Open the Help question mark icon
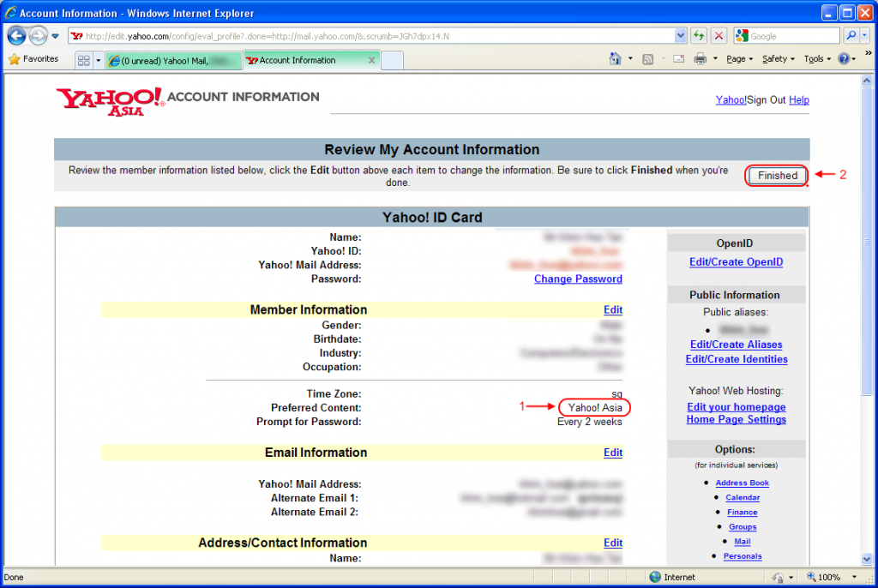Image resolution: width=878 pixels, height=588 pixels. click(843, 59)
